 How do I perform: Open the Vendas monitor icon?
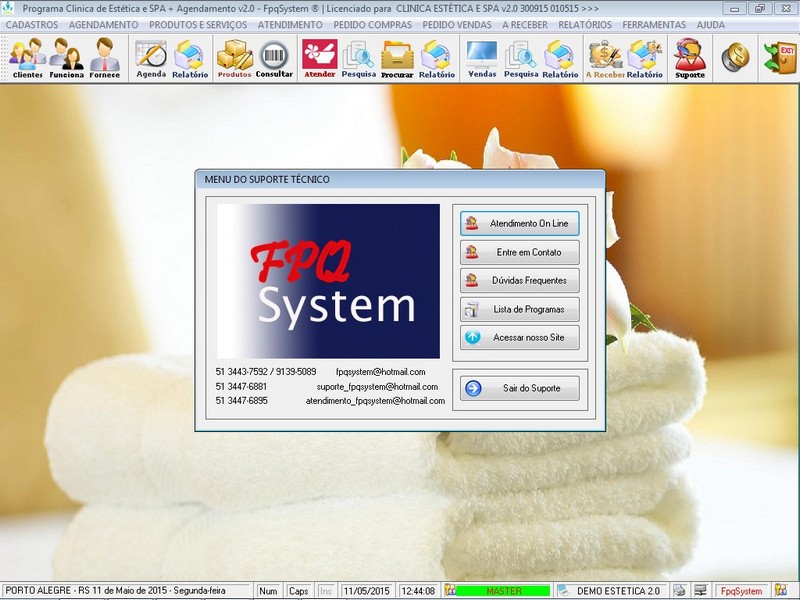[482, 58]
